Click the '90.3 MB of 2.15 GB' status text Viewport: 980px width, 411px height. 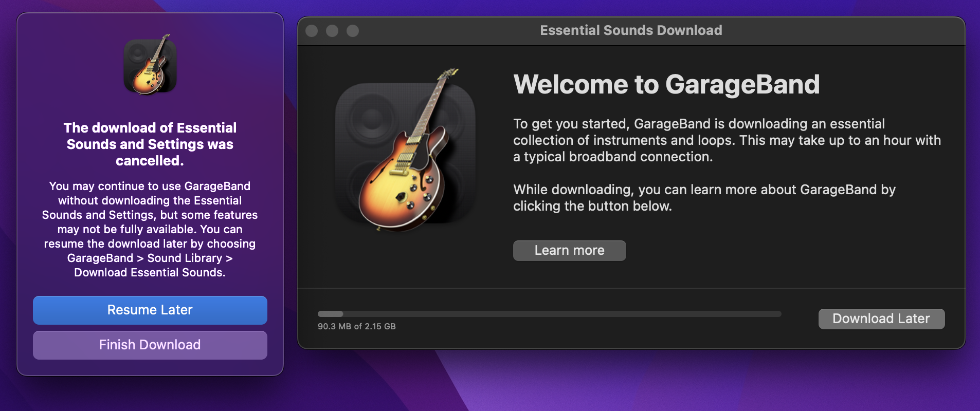357,326
